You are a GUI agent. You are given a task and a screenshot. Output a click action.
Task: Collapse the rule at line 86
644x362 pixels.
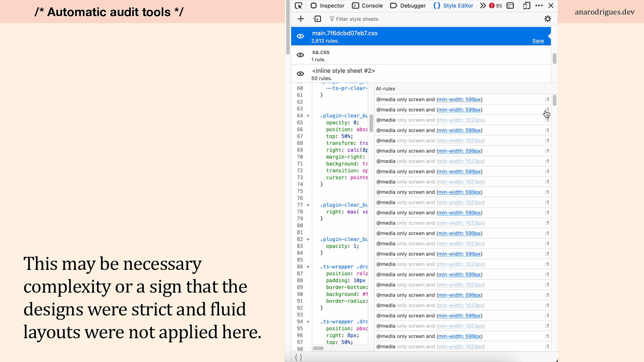308,267
